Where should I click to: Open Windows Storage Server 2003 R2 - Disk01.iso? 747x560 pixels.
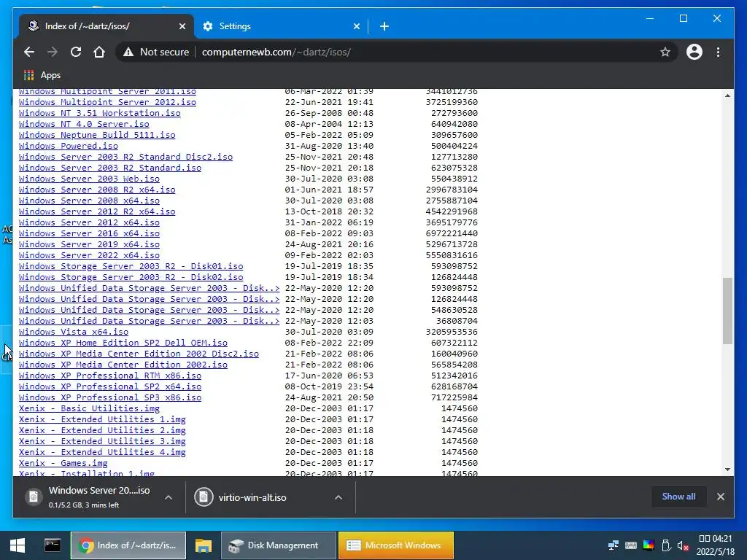[131, 267]
